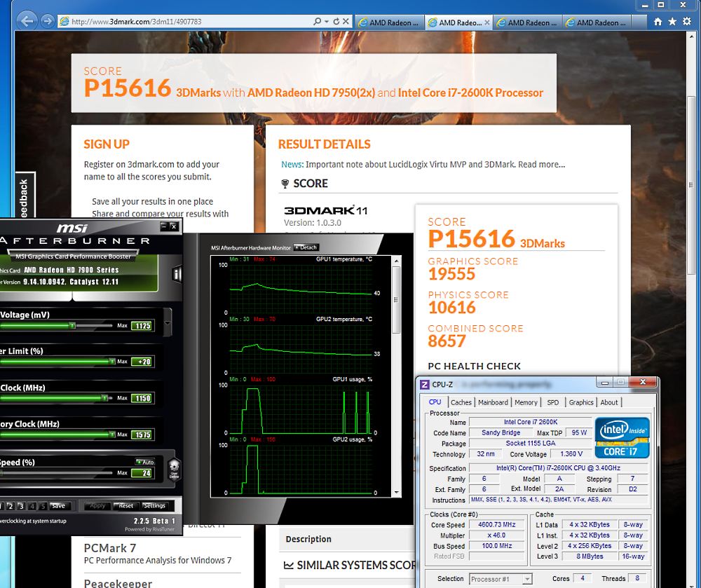Open the Feedback side tab on the page

(x=24, y=197)
